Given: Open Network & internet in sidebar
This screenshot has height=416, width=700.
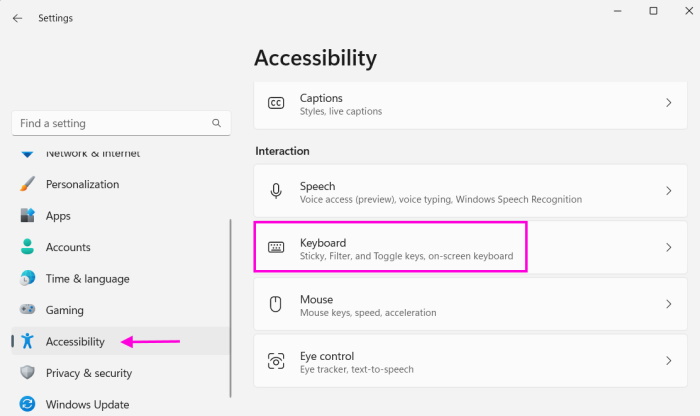Looking at the screenshot, I should 92,154.
